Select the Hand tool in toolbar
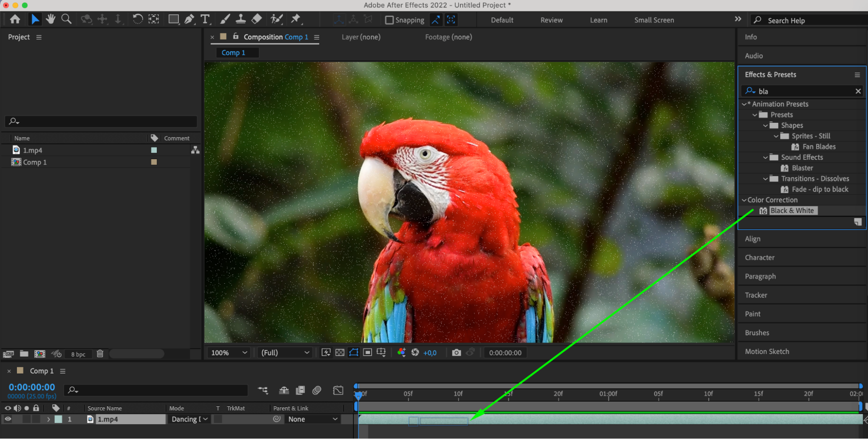The width and height of the screenshot is (868, 439). click(x=51, y=19)
